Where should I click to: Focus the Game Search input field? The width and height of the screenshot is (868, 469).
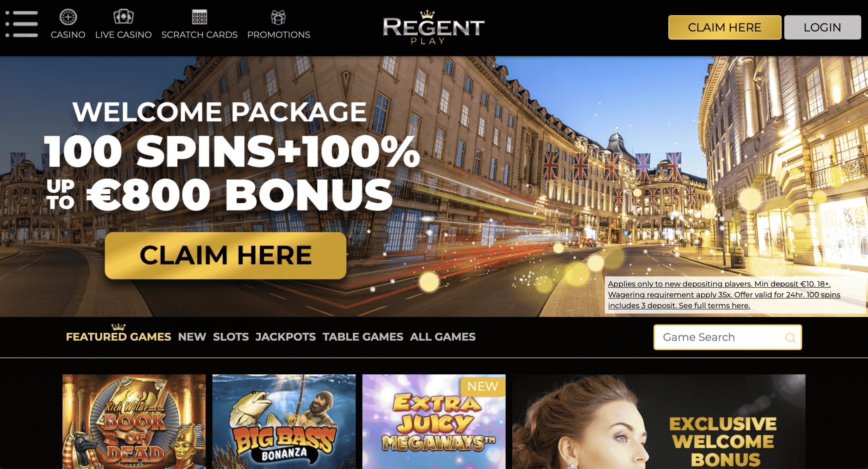click(728, 337)
